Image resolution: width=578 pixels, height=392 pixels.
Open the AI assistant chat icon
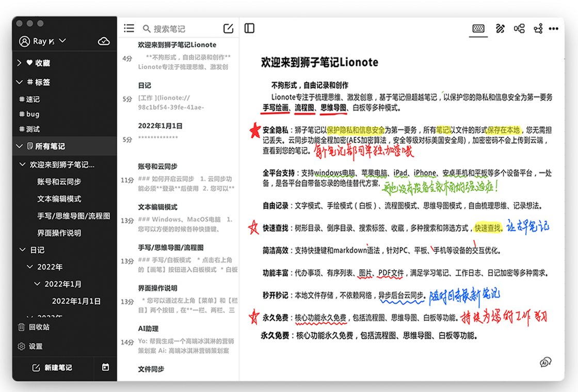coord(545,362)
